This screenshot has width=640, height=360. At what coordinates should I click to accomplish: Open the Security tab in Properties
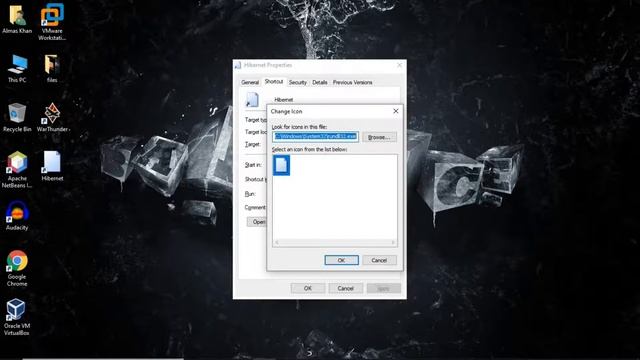click(298, 82)
